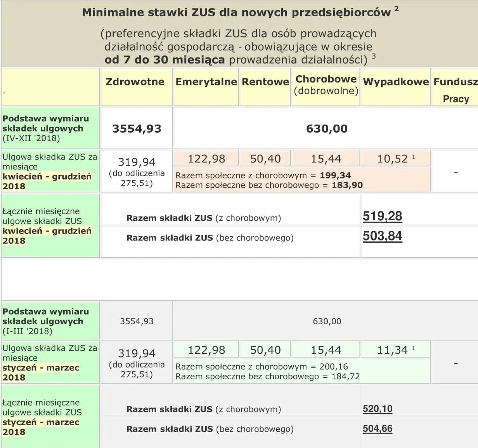478x448 pixels.
Task: Open the 519,28 total link
Action: [x=382, y=216]
